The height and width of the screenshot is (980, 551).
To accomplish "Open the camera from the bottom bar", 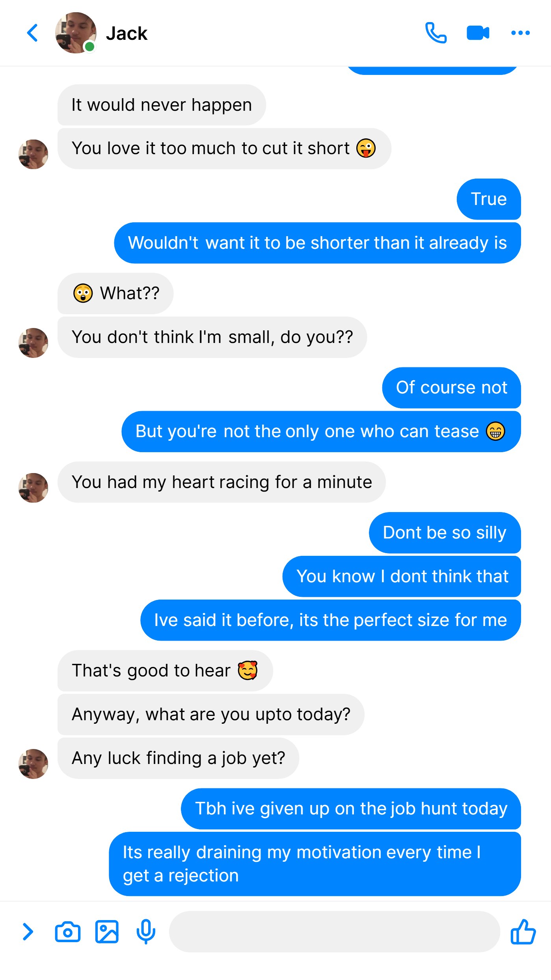I will (67, 932).
